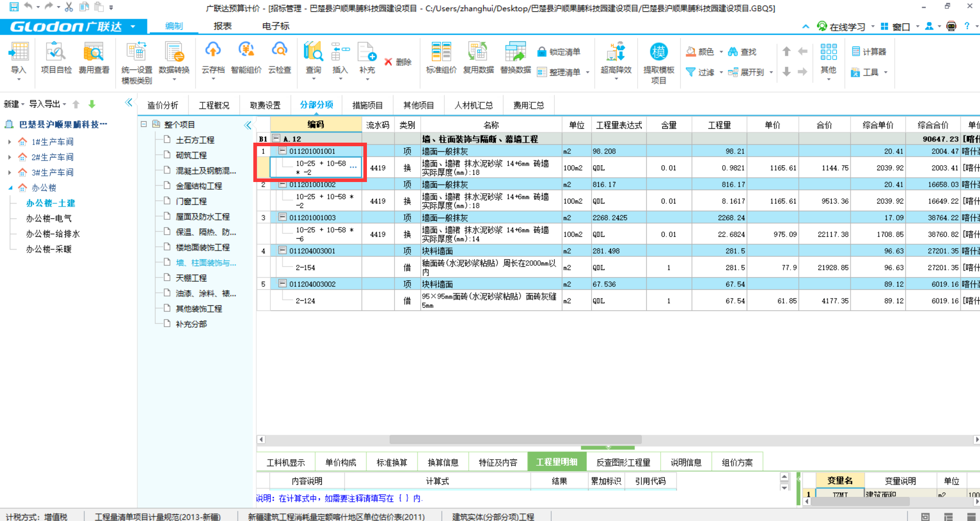This screenshot has width=980, height=521.
Task: Collapse left project panel chevron
Action: point(128,103)
